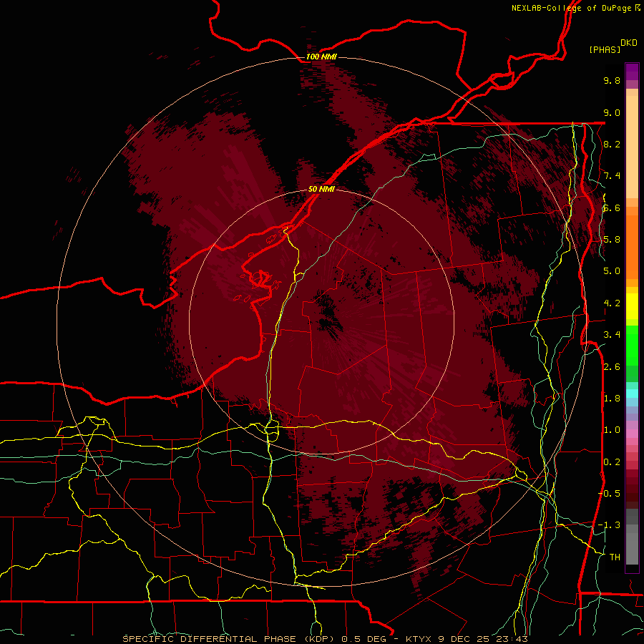Click the 0.2 value on the color scale
Image resolution: width=644 pixels, height=644 pixels.
(612, 462)
